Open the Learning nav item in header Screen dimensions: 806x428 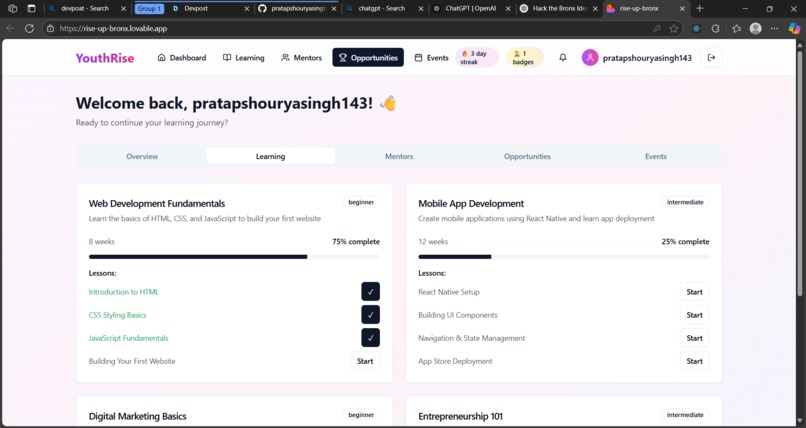coord(244,58)
